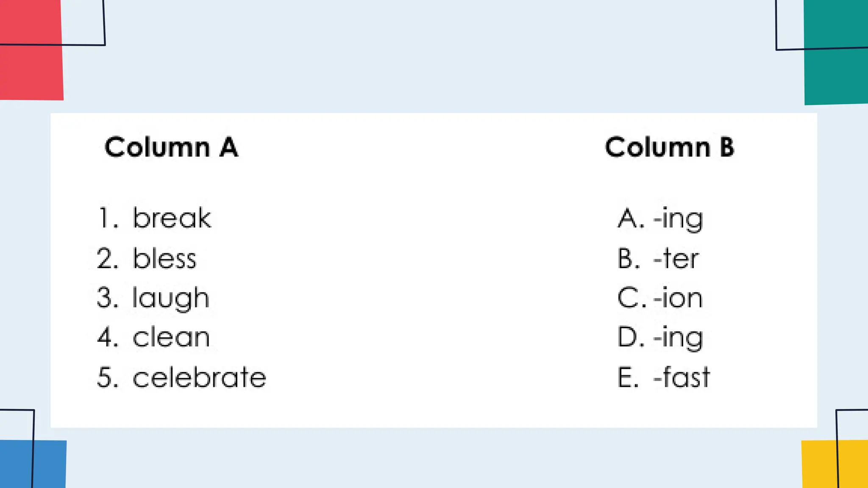Click the Column A heading
This screenshot has height=488, width=868.
(171, 147)
